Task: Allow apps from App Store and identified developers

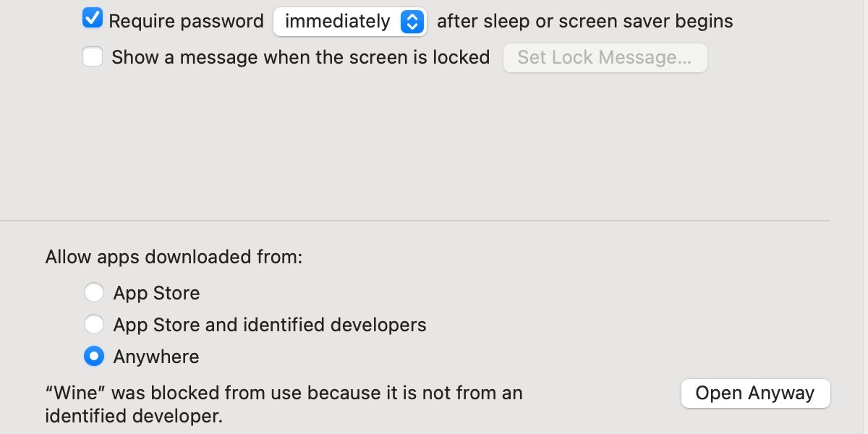Action: tap(94, 324)
